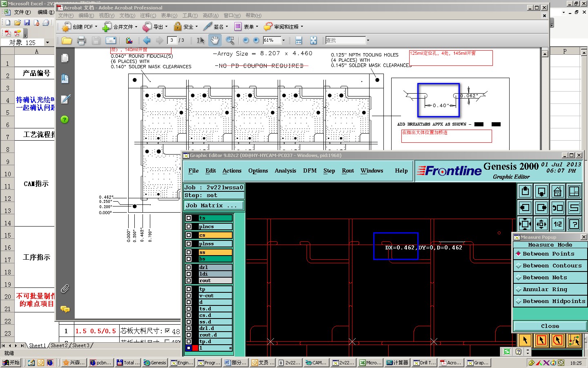Screen dimensions: 588x368
Task: Toggle the drl layer checkbox
Action: [189, 267]
